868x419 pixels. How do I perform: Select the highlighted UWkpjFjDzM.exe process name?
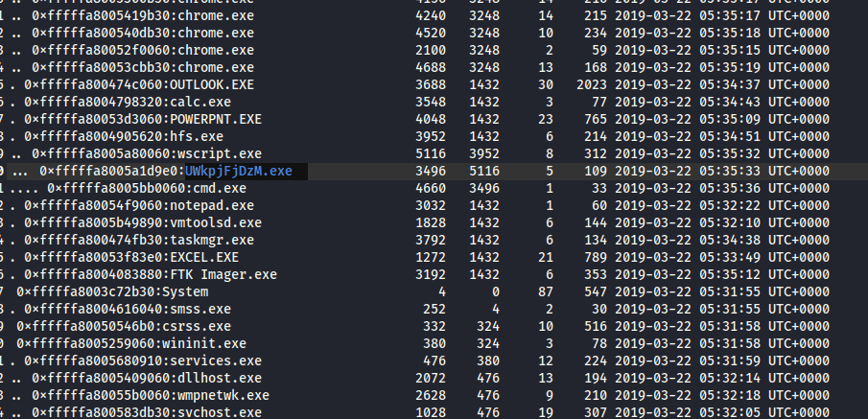click(x=239, y=171)
